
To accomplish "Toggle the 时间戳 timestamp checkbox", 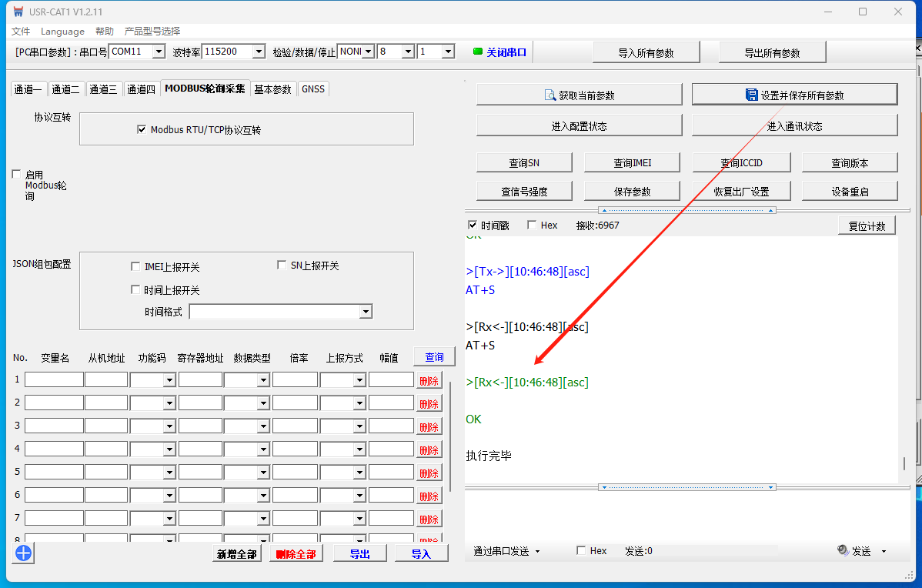I will 473,225.
